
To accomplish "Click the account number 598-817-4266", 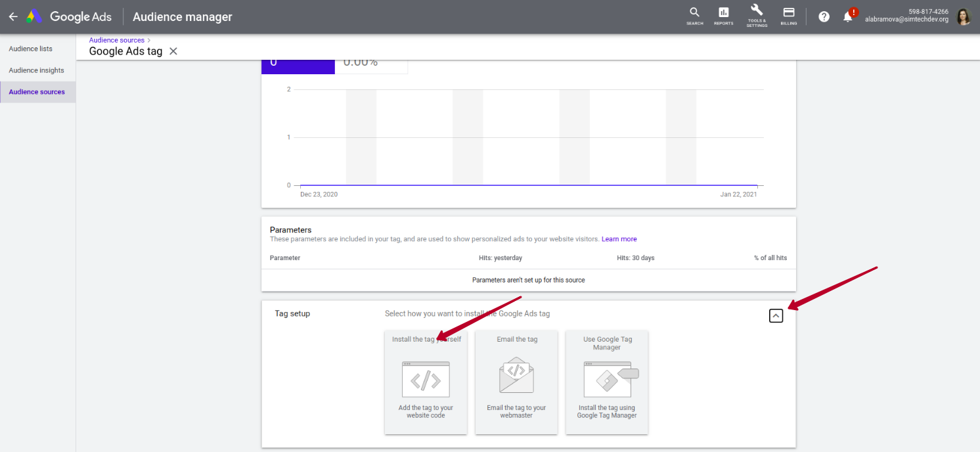I will point(928,12).
